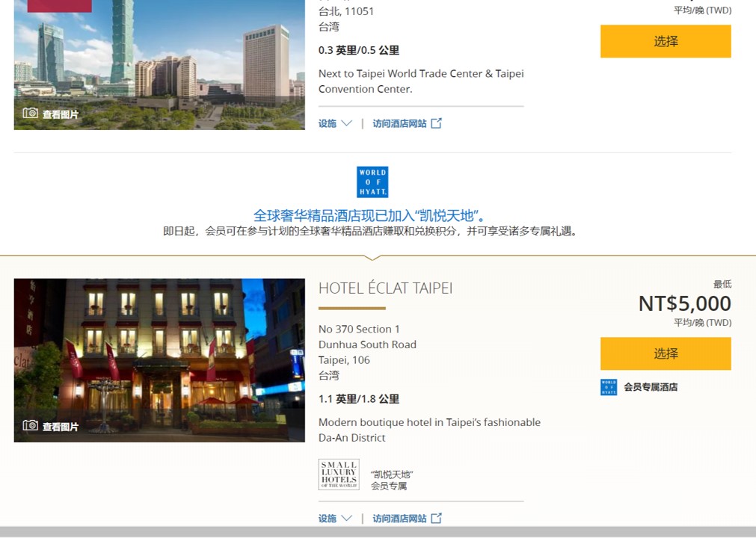
Task: Click external link icon for top hotel website
Action: point(437,123)
